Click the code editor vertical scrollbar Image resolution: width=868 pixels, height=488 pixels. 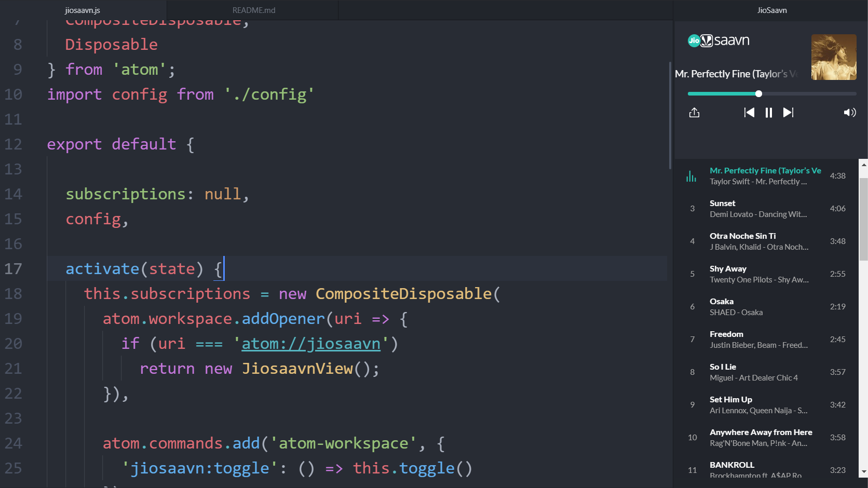[x=670, y=115]
